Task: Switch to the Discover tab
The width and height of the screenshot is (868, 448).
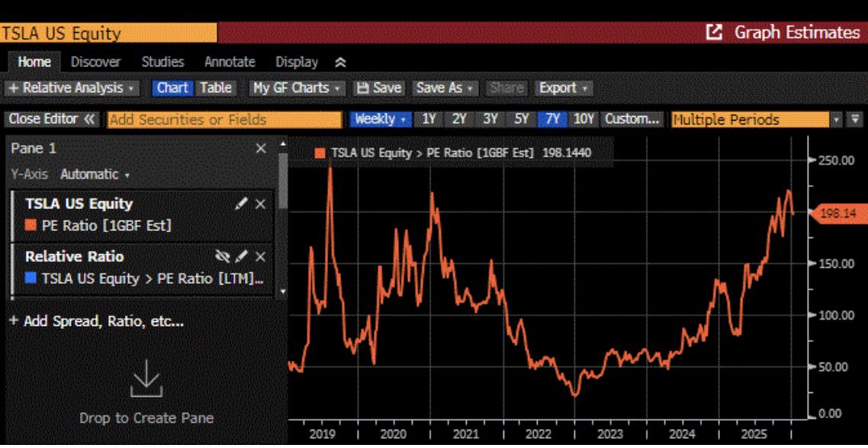Action: (x=96, y=62)
